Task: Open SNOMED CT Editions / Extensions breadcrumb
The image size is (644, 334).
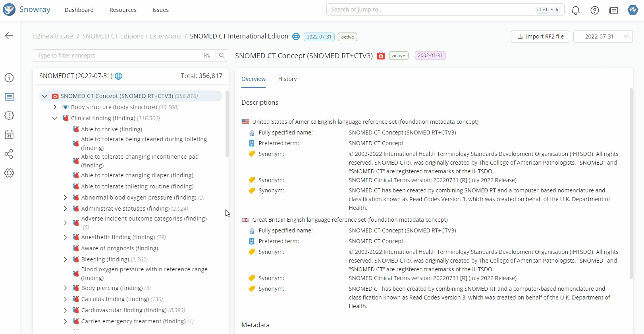Action: [x=131, y=36]
